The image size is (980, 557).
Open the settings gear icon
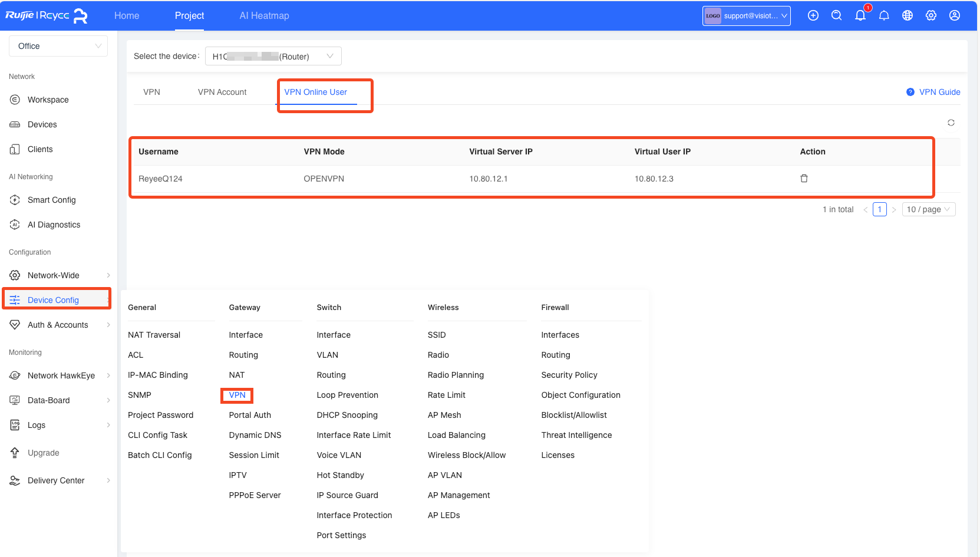pos(931,15)
